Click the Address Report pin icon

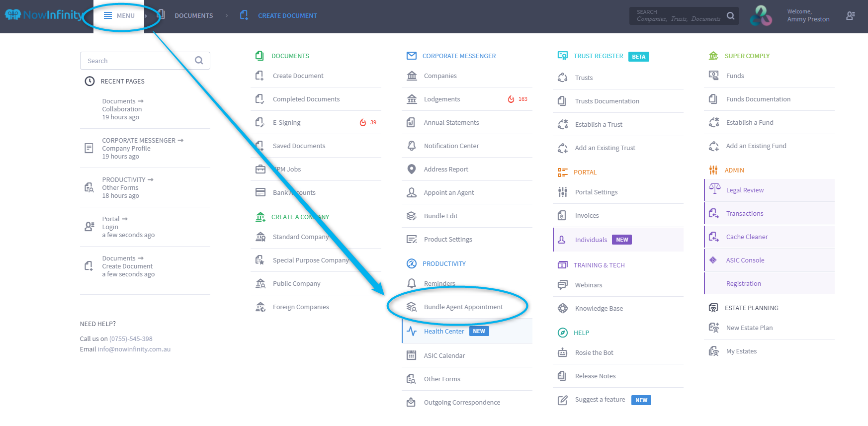(x=411, y=169)
